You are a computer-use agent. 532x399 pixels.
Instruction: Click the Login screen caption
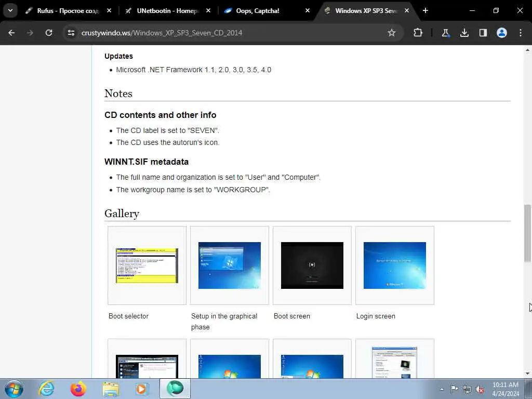tap(376, 316)
